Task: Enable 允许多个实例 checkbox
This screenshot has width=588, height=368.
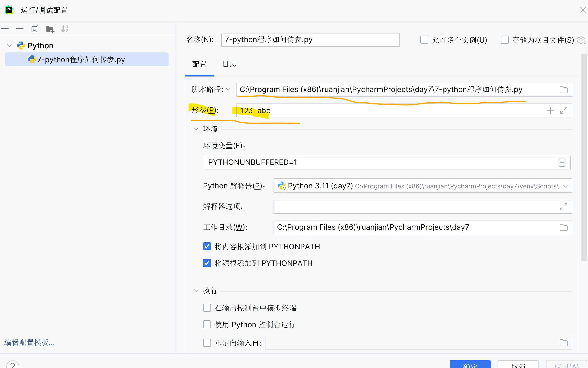Action: point(424,40)
